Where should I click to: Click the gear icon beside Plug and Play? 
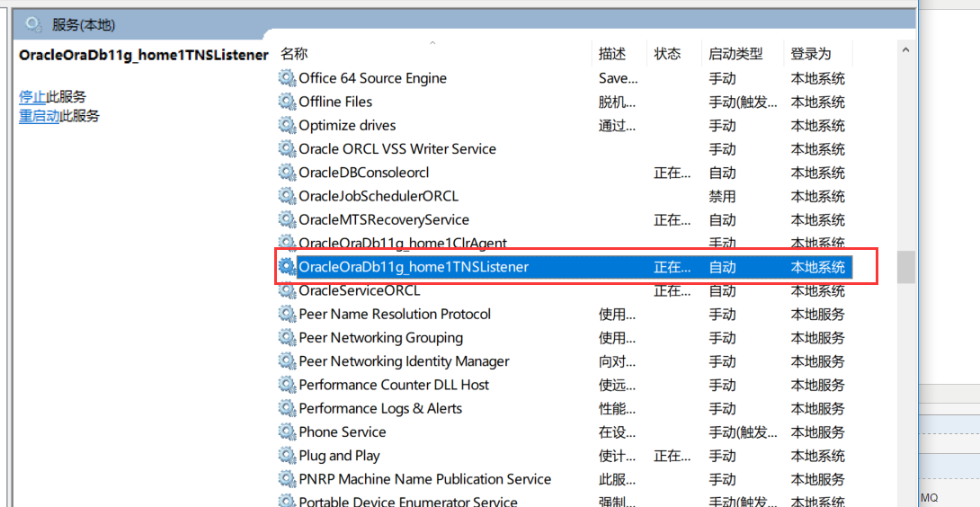(287, 456)
